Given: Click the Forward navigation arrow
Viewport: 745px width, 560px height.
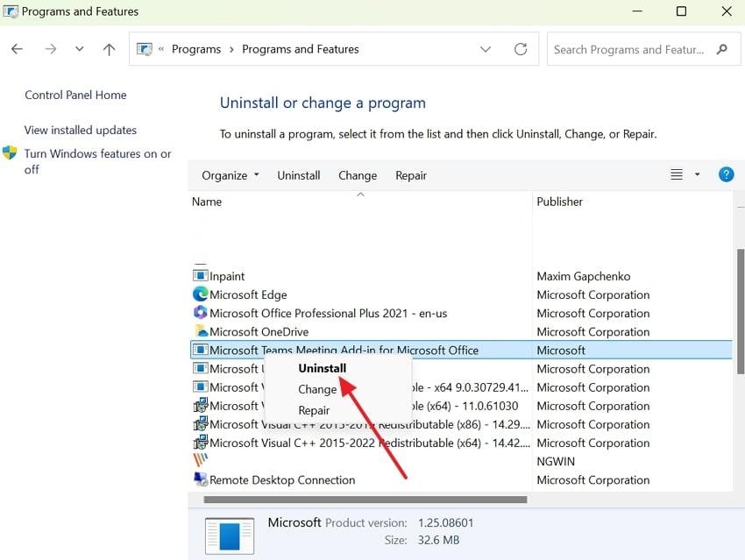Looking at the screenshot, I should click(x=50, y=49).
